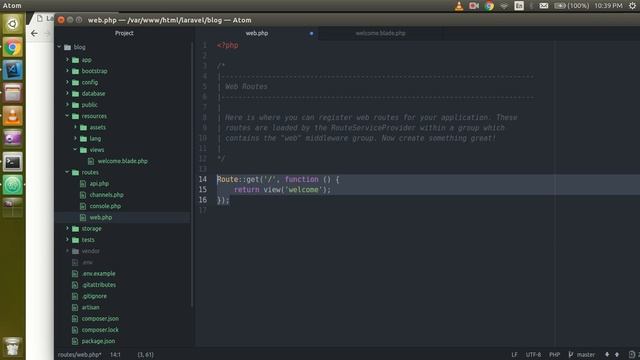Viewport: 640px width, 360px height.
Task: Open the system gear menu in top panel
Action: [632, 6]
